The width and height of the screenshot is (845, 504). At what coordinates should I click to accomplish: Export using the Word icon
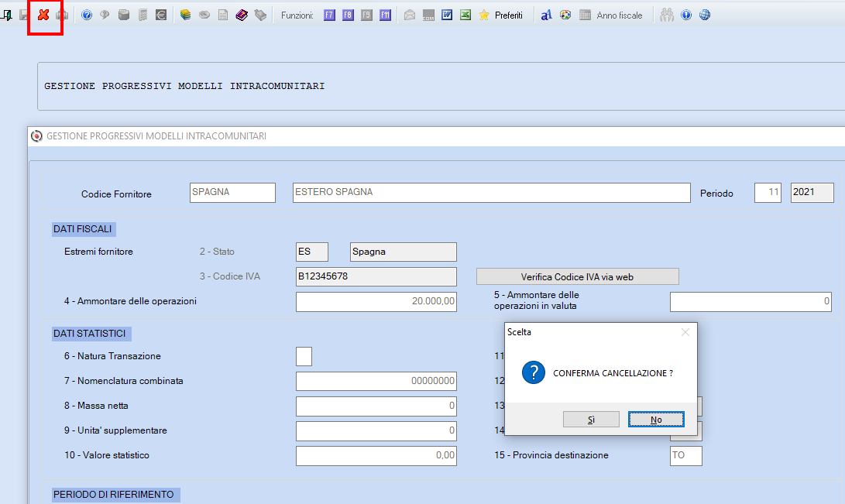[x=447, y=15]
